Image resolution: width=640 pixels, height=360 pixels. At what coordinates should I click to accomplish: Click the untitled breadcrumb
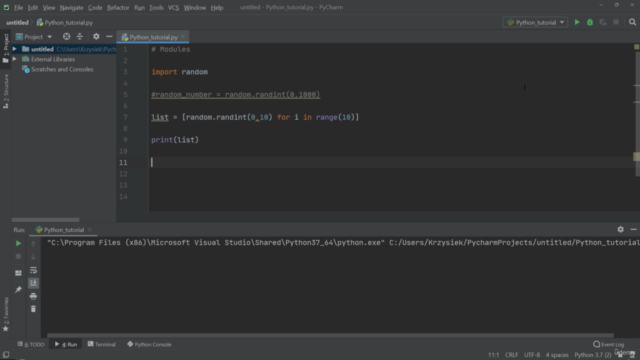(x=17, y=22)
